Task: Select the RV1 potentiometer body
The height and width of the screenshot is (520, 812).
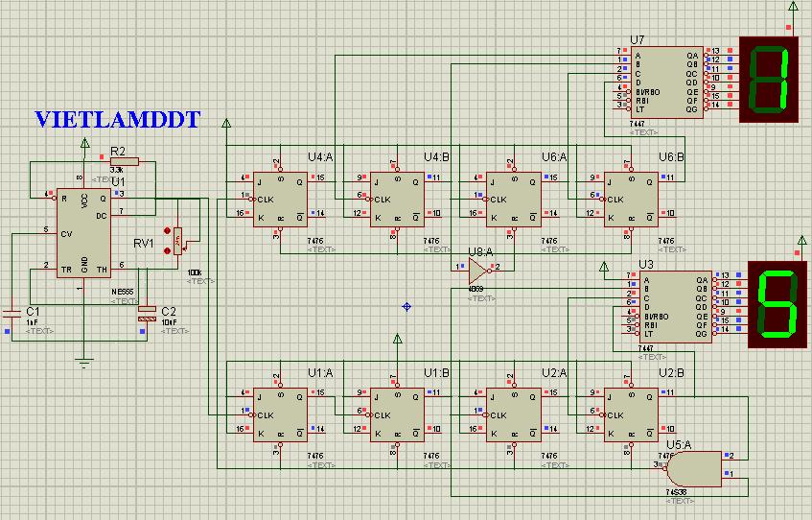Action: pyautogui.click(x=177, y=241)
